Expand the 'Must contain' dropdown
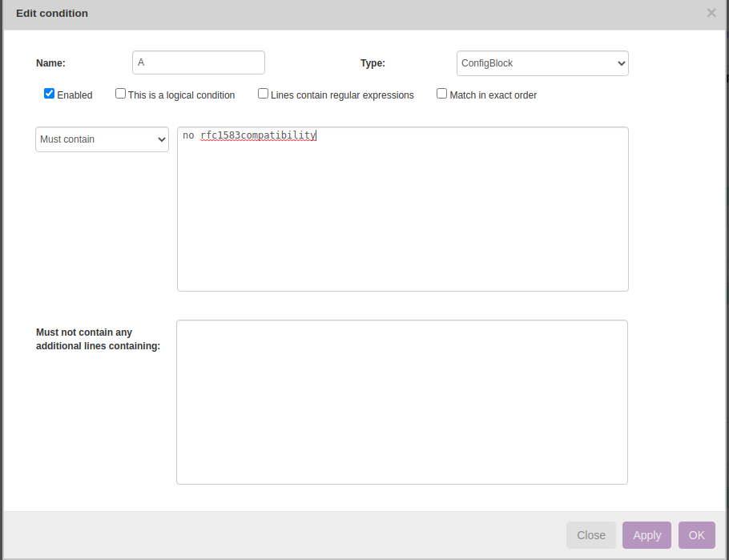Viewport: 729px width, 560px height. 102,139
